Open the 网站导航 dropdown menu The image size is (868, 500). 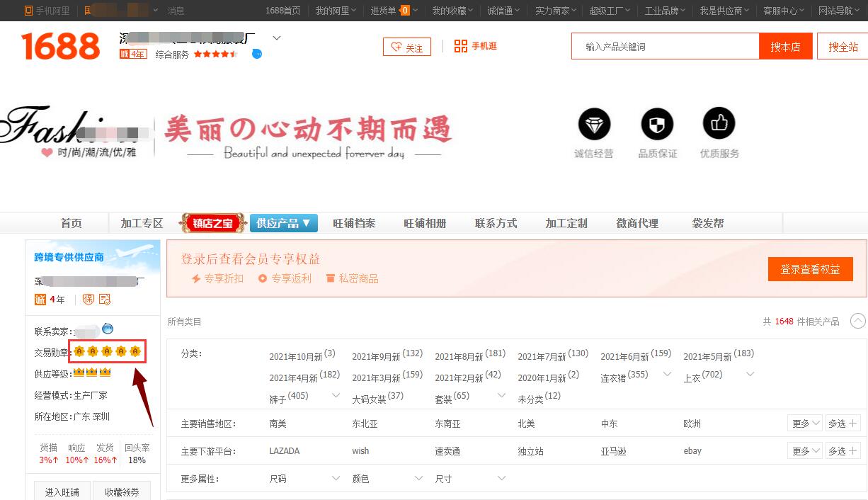840,11
